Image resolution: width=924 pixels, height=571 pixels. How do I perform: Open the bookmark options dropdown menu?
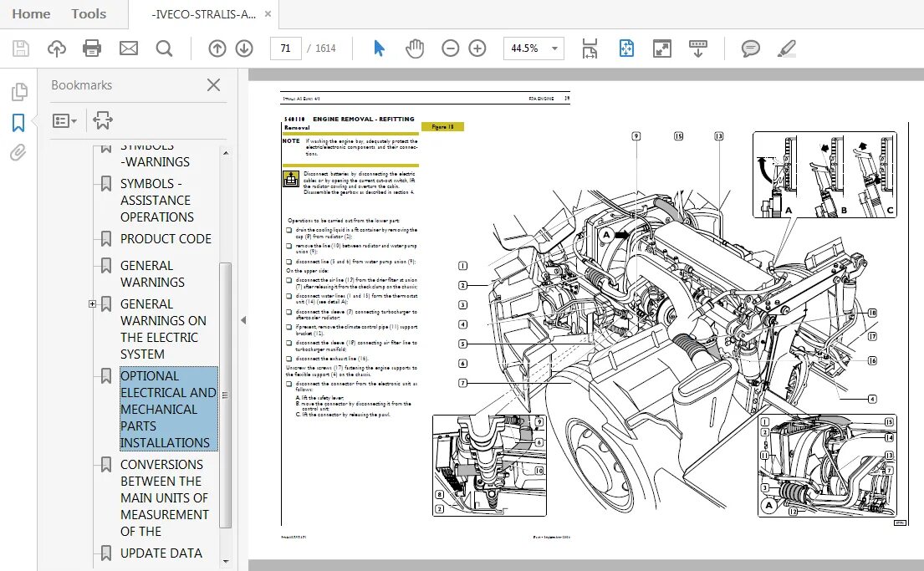pos(64,121)
